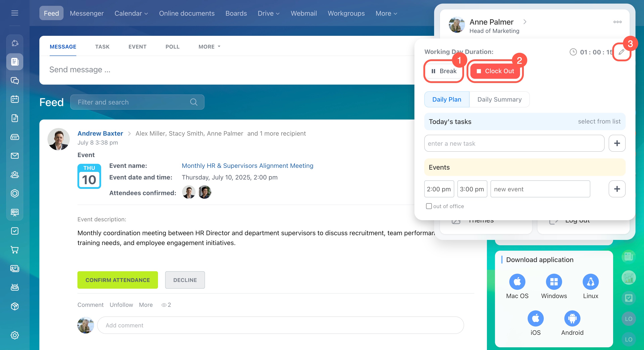
Task: Pause work with the Break button
Action: click(444, 71)
